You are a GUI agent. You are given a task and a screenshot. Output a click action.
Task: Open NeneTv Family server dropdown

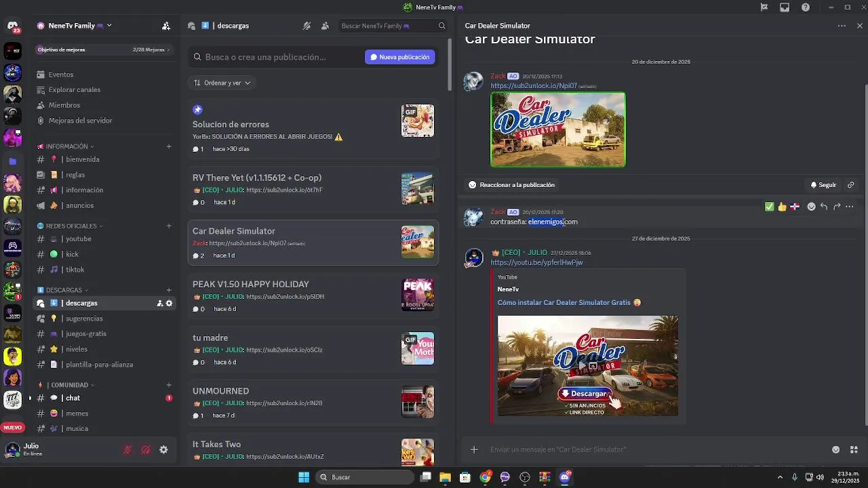(x=109, y=26)
